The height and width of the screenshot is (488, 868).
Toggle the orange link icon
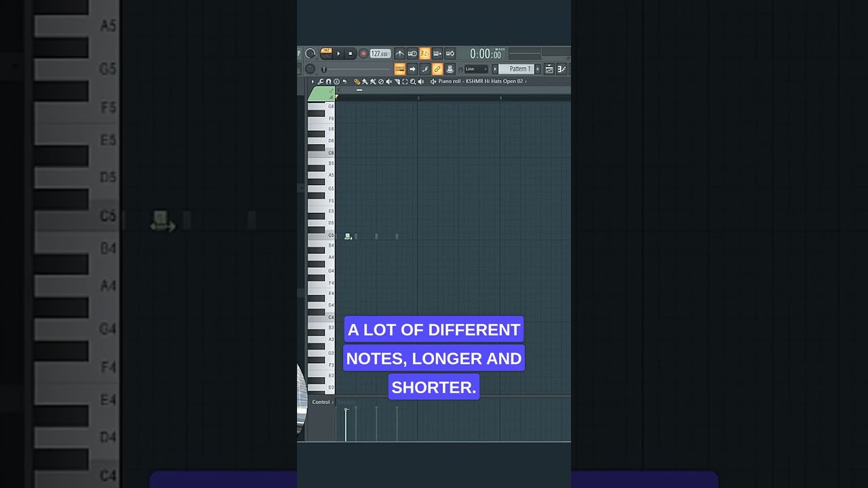click(437, 68)
